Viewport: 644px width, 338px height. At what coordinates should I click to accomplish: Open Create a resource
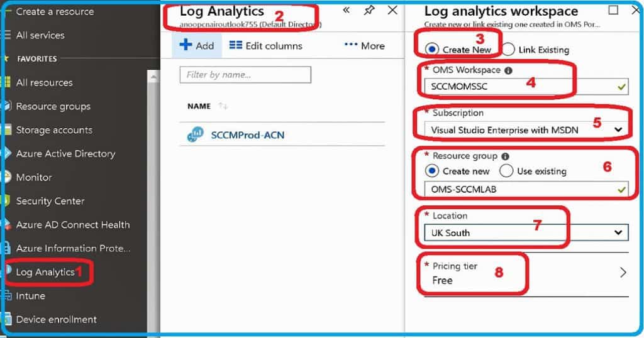coord(55,11)
